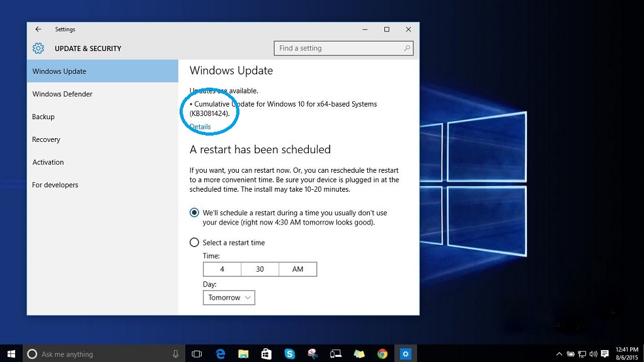Click the search magnifier icon
Image resolution: width=644 pixels, height=362 pixels.
click(406, 48)
